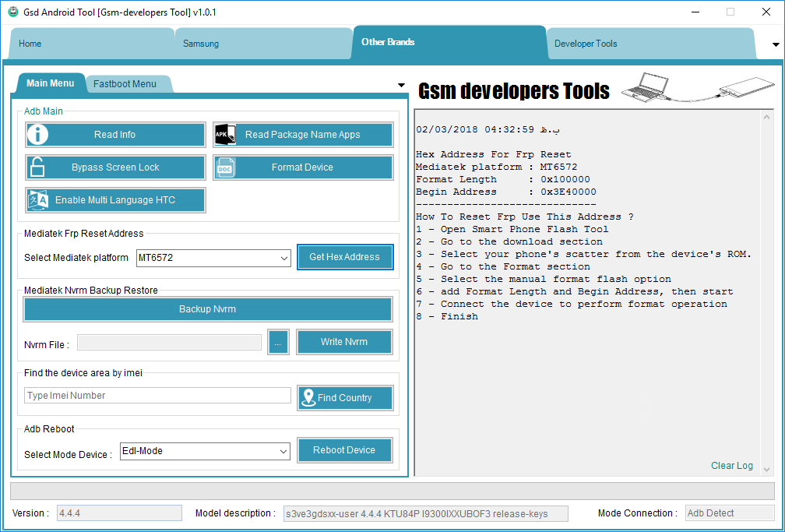Click the Reboot Device button
The image size is (785, 532).
(x=344, y=450)
